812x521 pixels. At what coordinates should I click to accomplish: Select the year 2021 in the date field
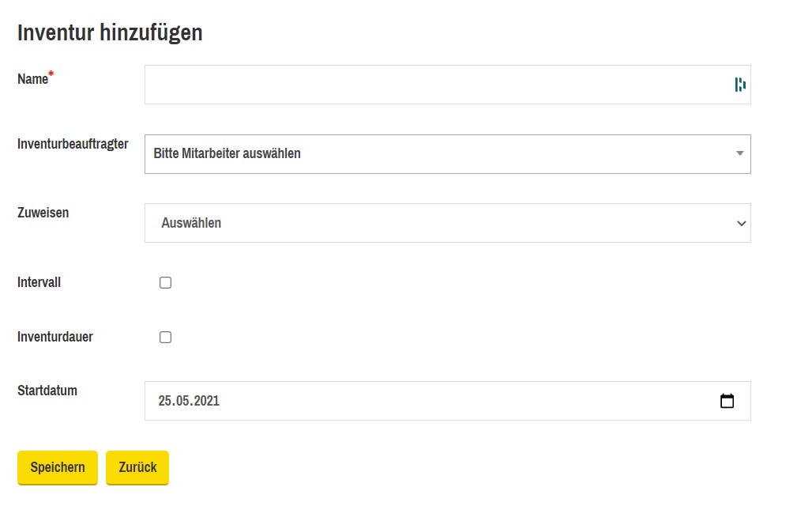point(207,401)
